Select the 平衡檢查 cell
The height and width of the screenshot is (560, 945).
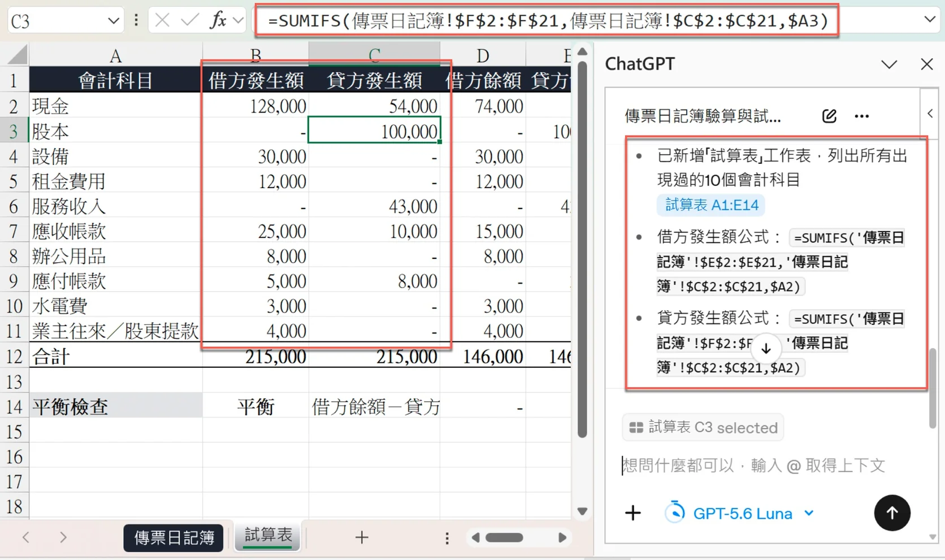(x=116, y=406)
